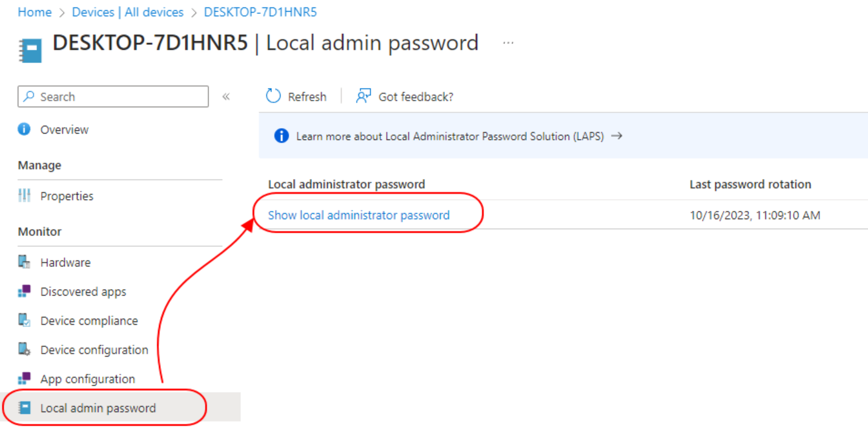Click the Discovered apps icon
868x432 pixels.
[x=24, y=291]
